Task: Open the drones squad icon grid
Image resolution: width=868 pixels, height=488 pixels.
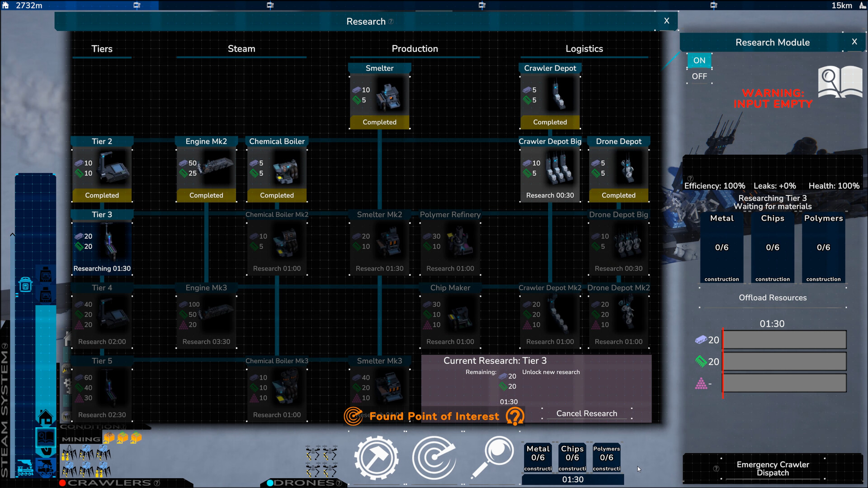Action: coord(321,461)
